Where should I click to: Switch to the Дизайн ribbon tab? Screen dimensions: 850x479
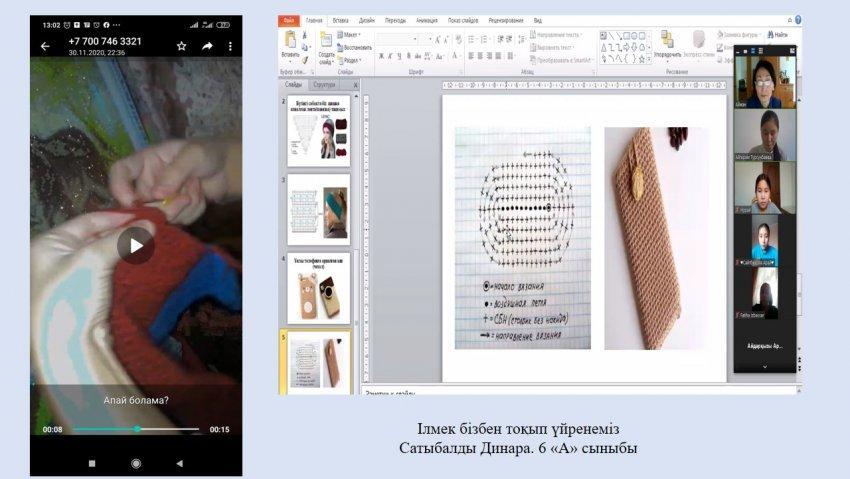(x=366, y=21)
